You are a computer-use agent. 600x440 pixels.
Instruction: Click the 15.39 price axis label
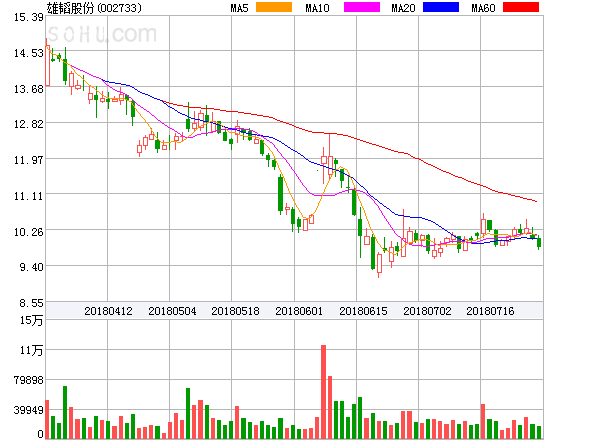(29, 17)
